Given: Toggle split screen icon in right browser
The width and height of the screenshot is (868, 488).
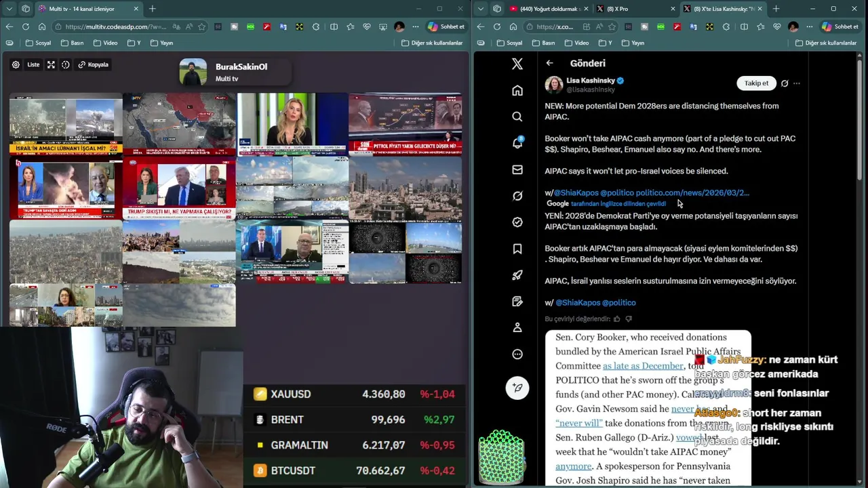Looking at the screenshot, I should click(744, 26).
